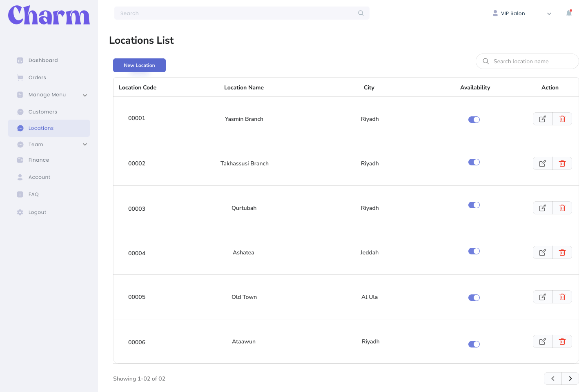Image resolution: width=588 pixels, height=392 pixels.
Task: Click location code 00006
Action: click(137, 342)
